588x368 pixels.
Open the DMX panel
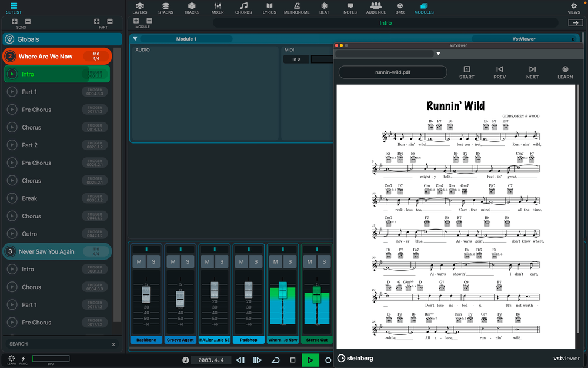tap(400, 8)
